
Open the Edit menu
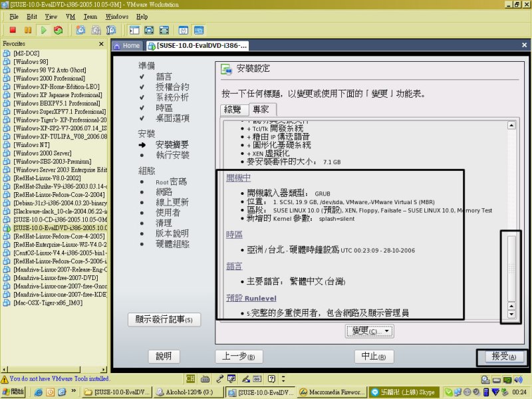click(32, 17)
